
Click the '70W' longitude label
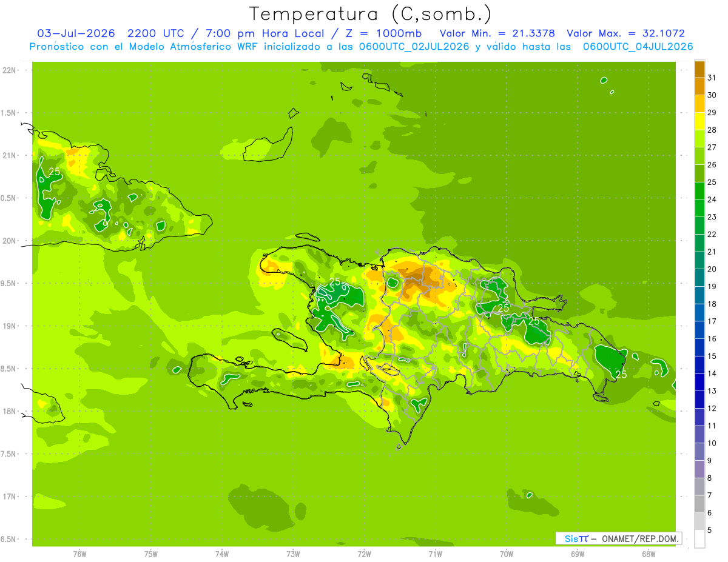(507, 554)
